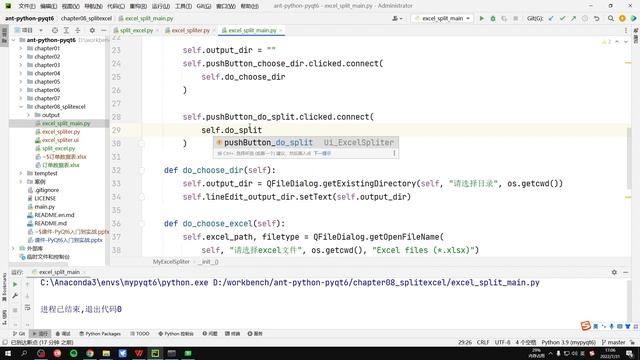Screen dimensions: 640x360
Task: Collapse ant-python-pyqt6 root node
Action: (13, 40)
